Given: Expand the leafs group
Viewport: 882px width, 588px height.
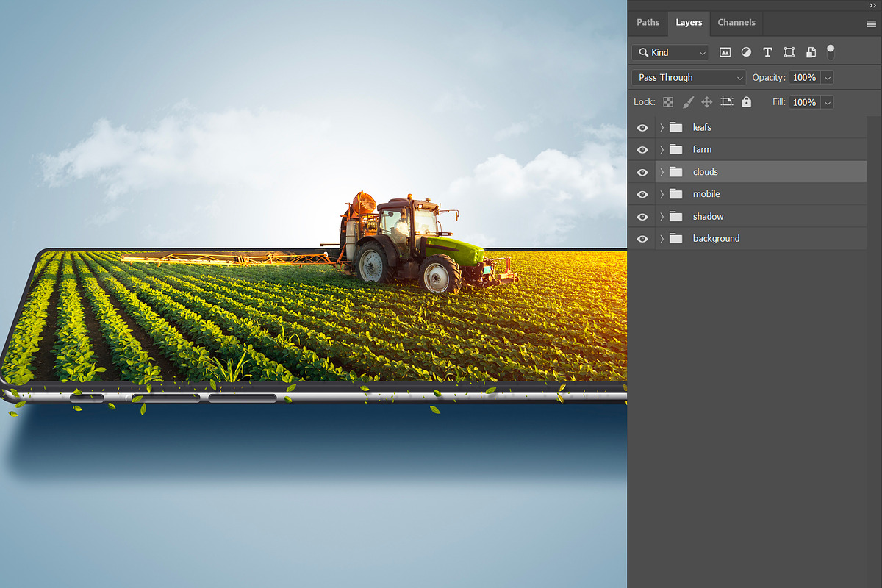Looking at the screenshot, I should coord(661,127).
